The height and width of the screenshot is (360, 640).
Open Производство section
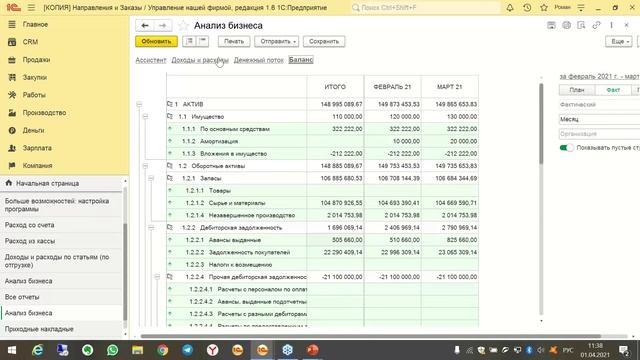pyautogui.click(x=44, y=113)
